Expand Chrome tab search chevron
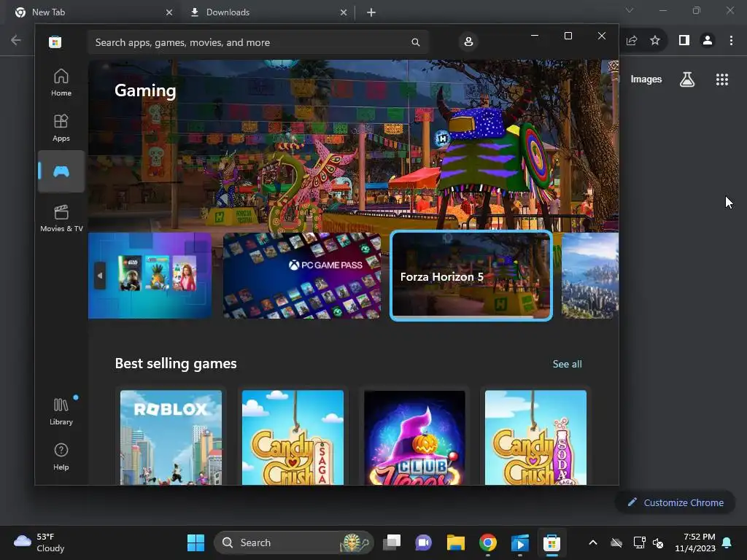This screenshot has width=747, height=560. coord(630,10)
